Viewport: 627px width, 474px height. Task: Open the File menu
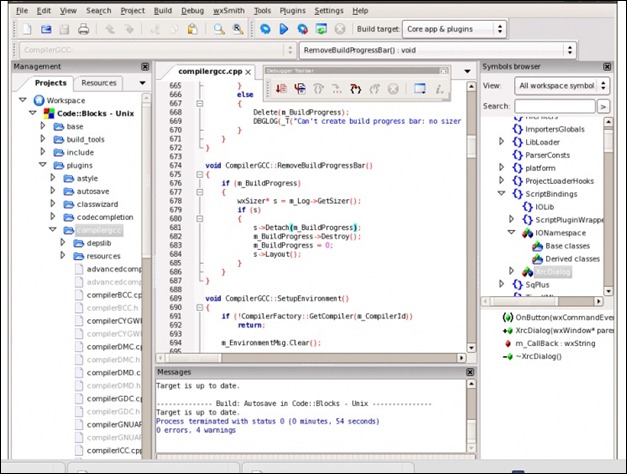(22, 11)
